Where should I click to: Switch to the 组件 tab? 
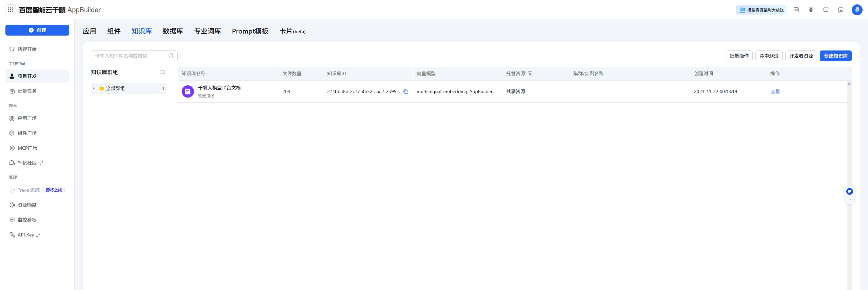[x=114, y=31]
